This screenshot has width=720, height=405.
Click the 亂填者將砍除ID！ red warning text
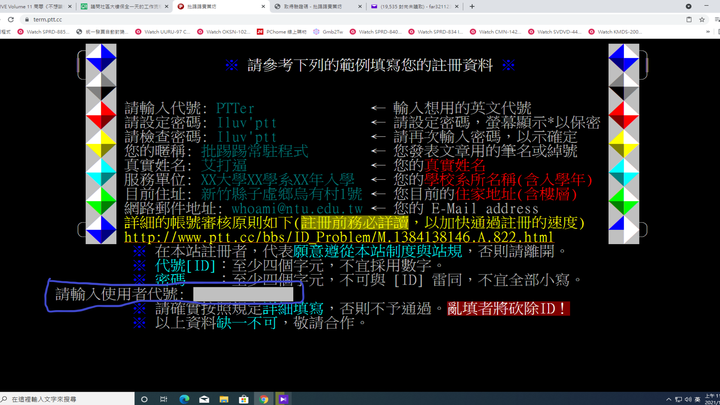point(509,308)
